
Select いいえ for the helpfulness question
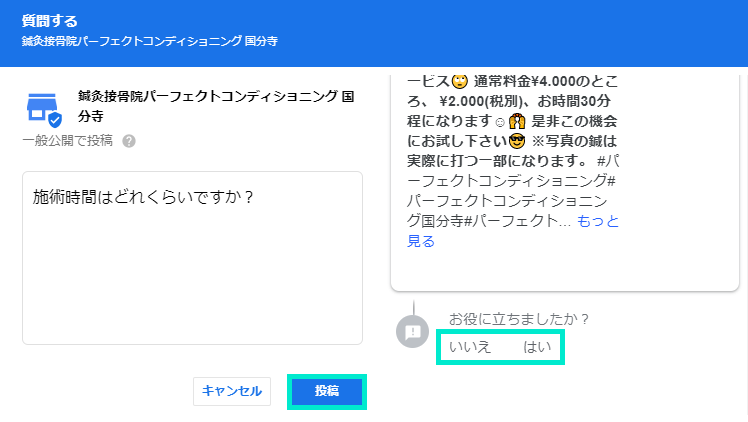point(469,347)
